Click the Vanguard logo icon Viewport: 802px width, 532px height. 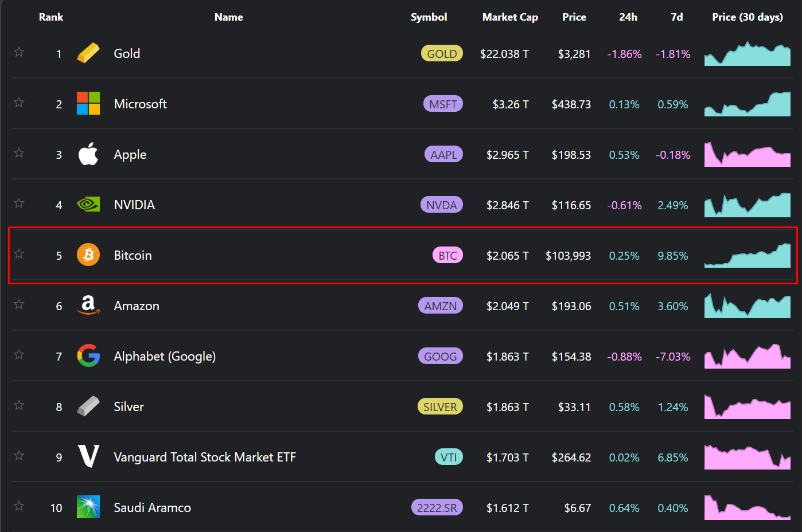88,456
